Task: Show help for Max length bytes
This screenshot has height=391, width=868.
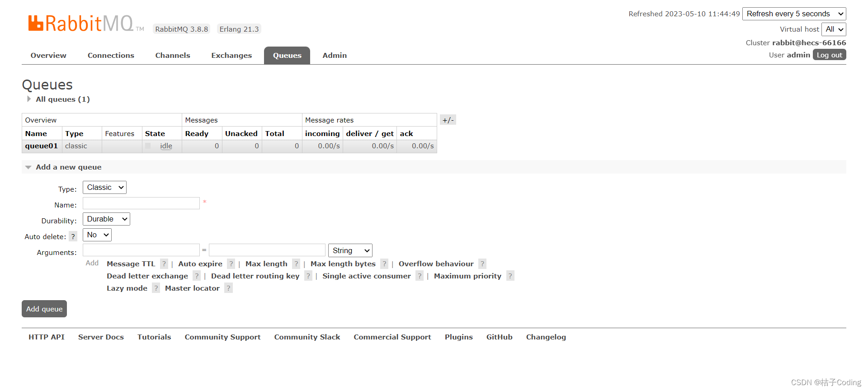Action: [384, 264]
